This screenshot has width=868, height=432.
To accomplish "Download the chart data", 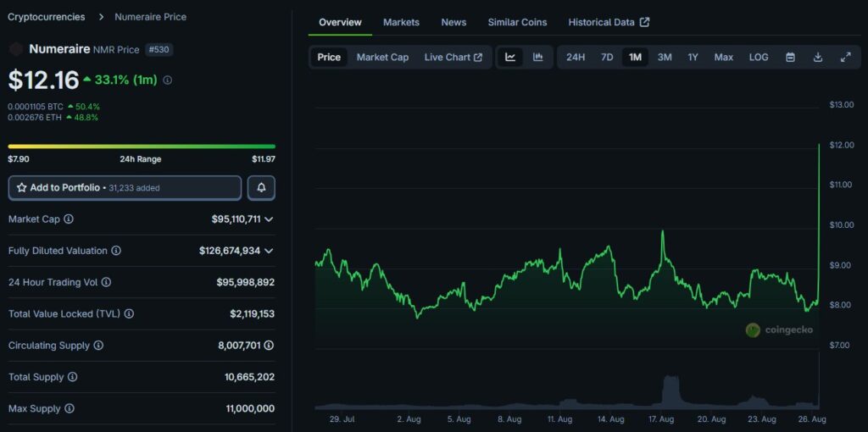I will tap(818, 57).
